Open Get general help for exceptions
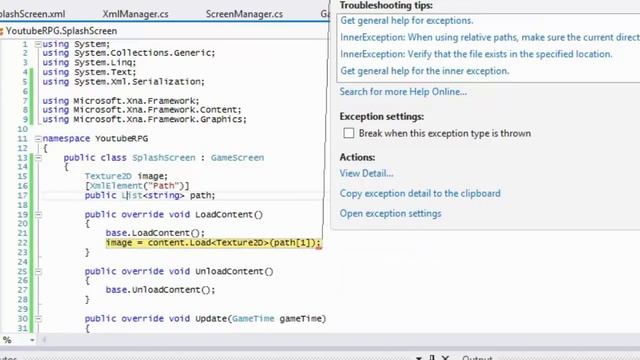Viewport: 640px width, 360px height. [407, 20]
